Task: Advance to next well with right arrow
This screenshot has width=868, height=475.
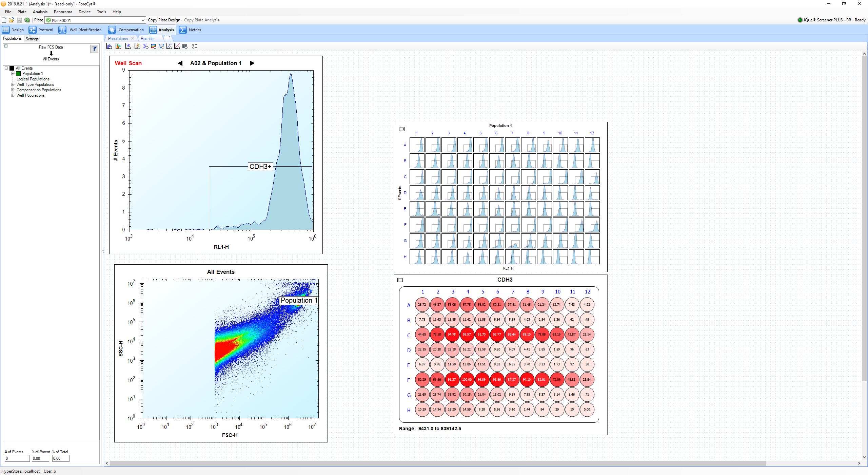Action: click(252, 63)
